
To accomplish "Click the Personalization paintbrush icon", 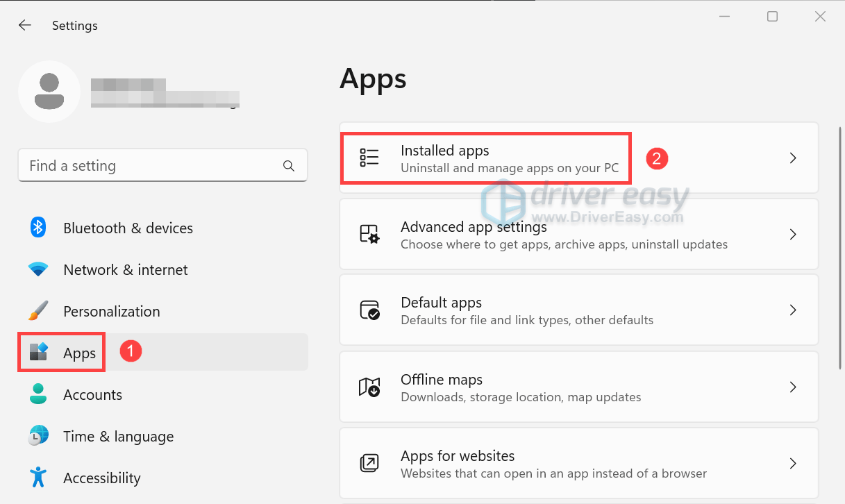I will (x=37, y=311).
